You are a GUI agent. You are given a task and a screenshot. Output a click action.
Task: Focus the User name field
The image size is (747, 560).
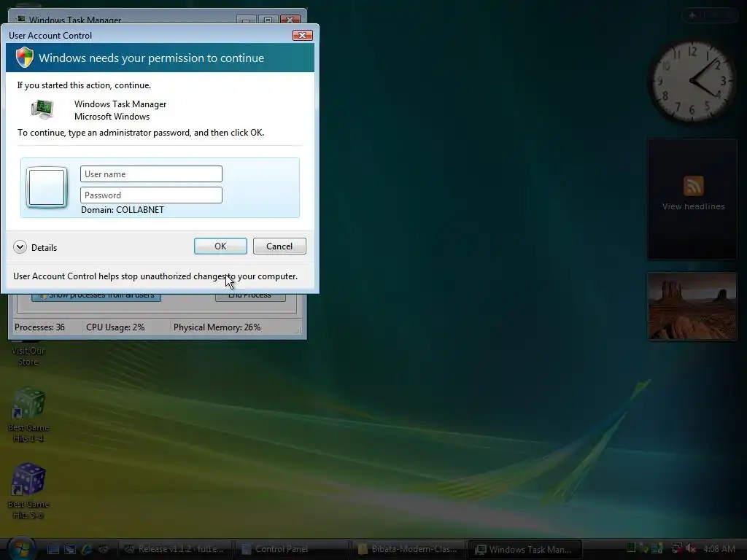151,174
